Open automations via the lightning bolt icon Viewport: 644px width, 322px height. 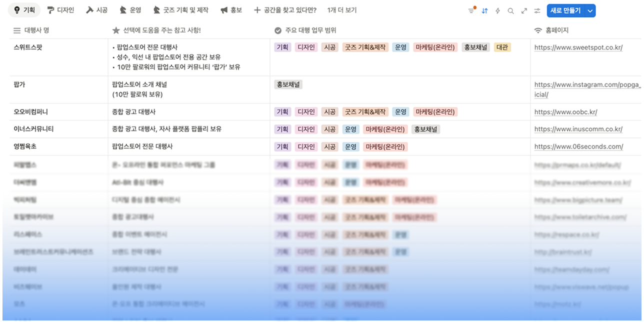[x=497, y=10]
